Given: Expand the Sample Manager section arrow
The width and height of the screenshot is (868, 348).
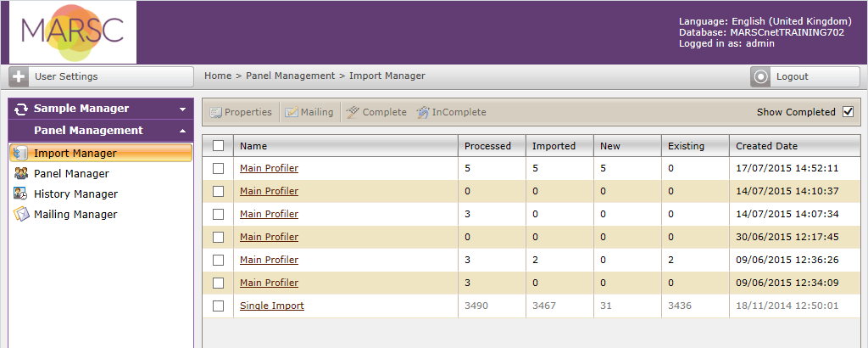Looking at the screenshot, I should (x=183, y=109).
